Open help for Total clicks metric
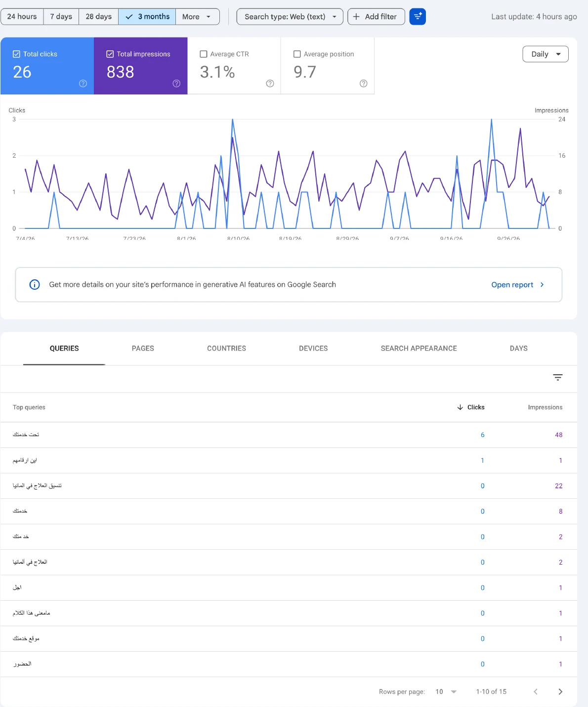The width and height of the screenshot is (588, 707). (x=83, y=84)
